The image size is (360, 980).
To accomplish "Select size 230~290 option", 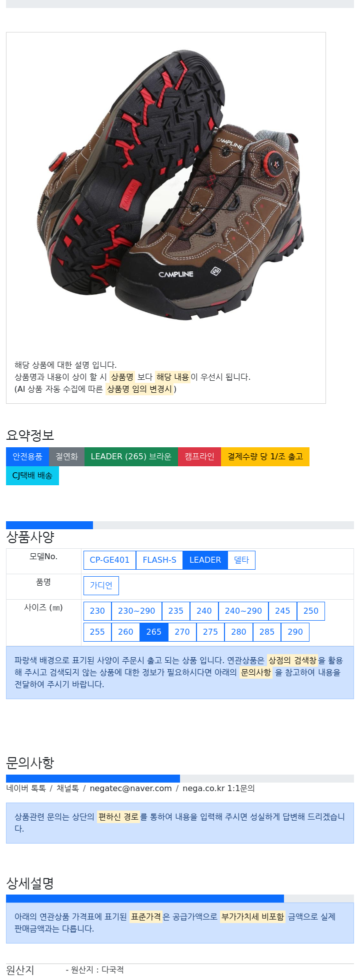I will click(x=136, y=611).
